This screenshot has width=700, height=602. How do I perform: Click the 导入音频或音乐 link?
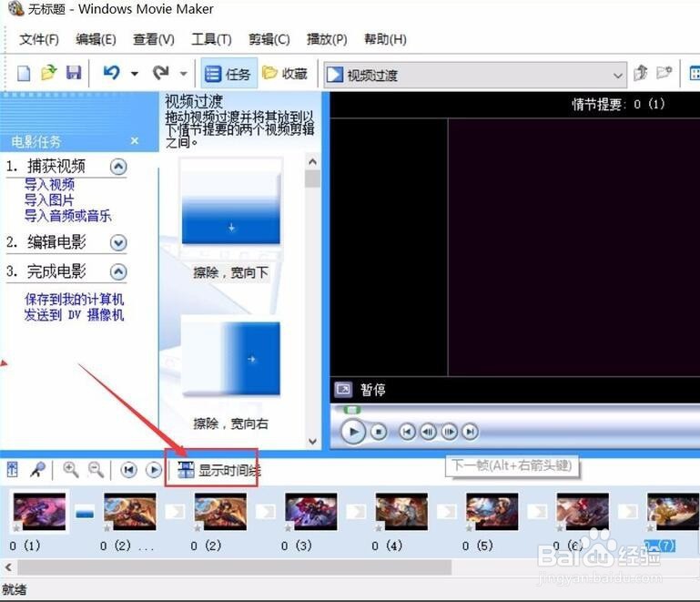pyautogui.click(x=68, y=216)
